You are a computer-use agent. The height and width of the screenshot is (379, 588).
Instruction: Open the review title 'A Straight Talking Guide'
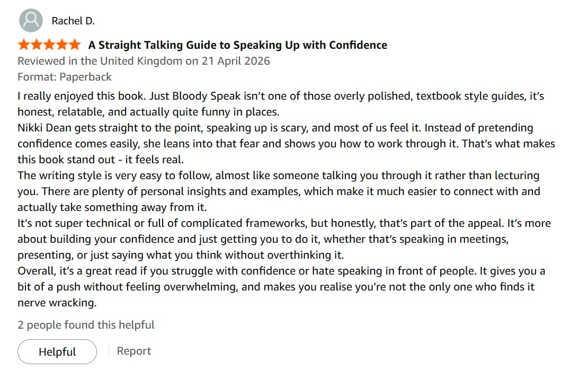pos(238,45)
